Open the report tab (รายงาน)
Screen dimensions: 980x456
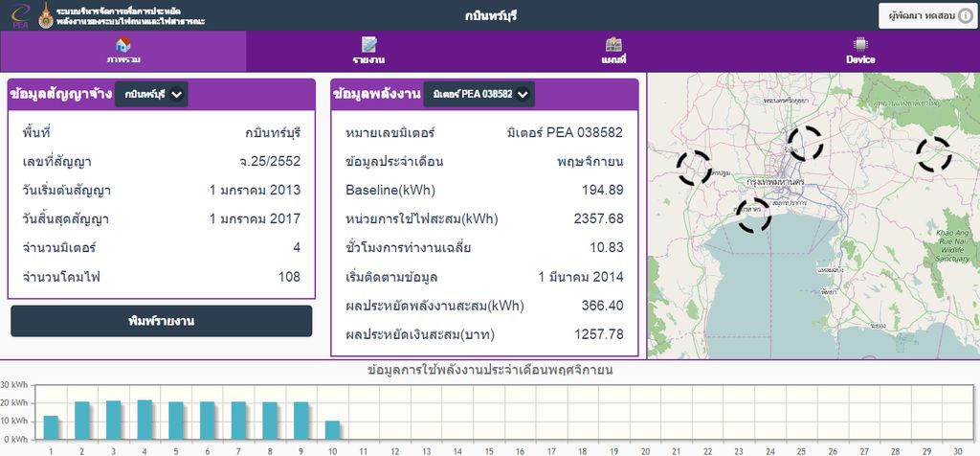pyautogui.click(x=368, y=52)
